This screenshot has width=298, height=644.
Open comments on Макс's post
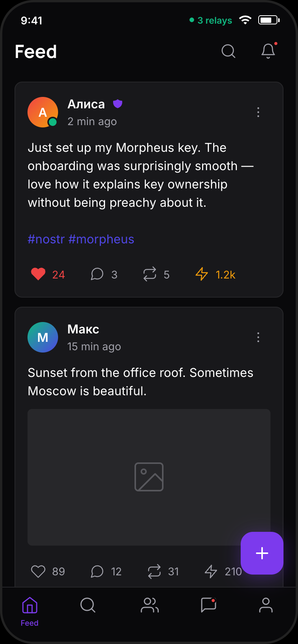[97, 571]
